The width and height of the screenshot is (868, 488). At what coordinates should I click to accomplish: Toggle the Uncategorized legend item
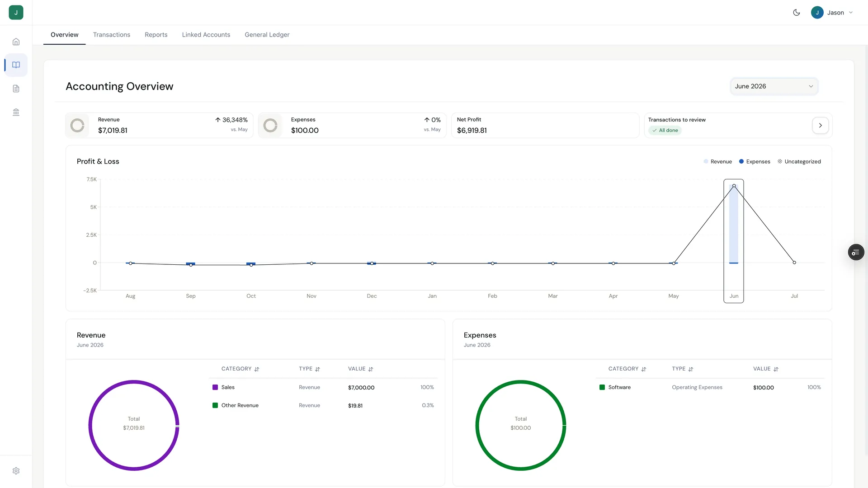coord(799,162)
